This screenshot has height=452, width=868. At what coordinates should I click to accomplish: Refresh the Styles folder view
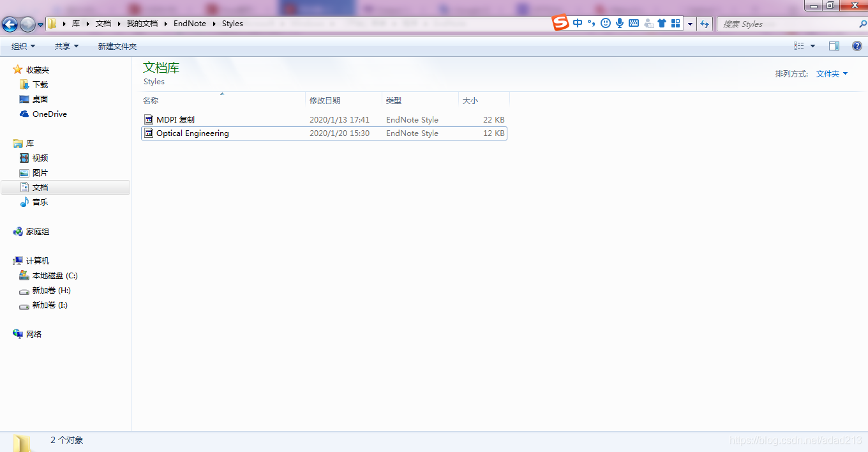tap(705, 24)
